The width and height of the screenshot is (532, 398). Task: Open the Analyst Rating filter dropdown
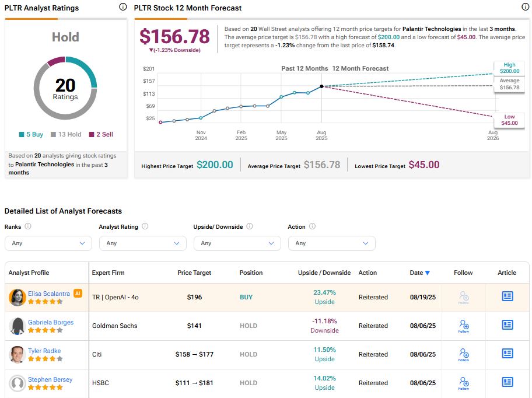click(143, 243)
